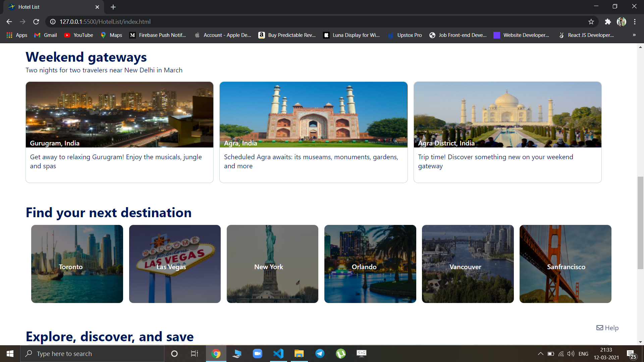Toggle the bookmark star for this page

coord(591,21)
